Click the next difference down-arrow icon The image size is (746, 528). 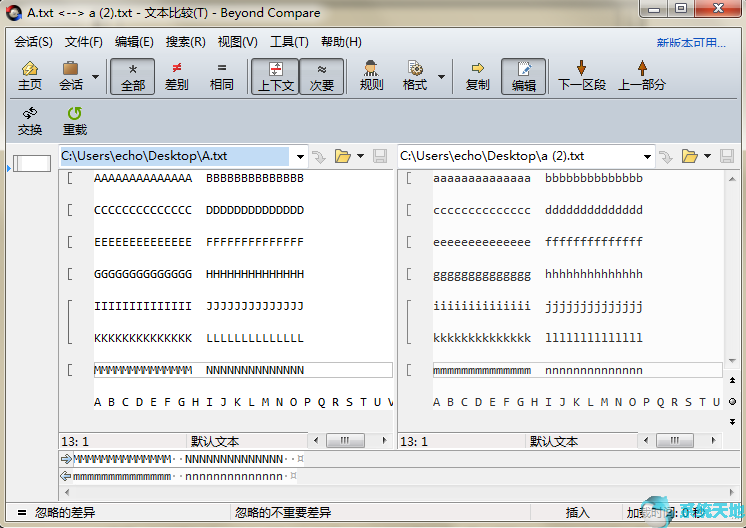point(732,422)
